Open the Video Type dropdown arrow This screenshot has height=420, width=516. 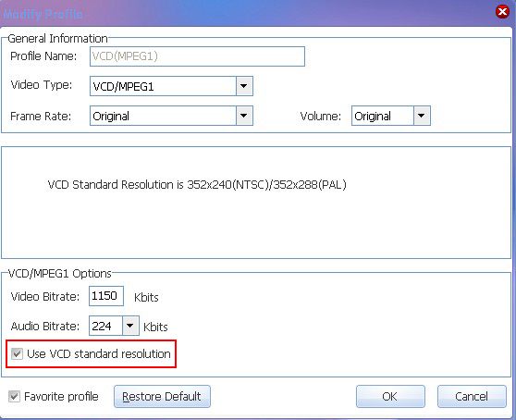tap(244, 86)
